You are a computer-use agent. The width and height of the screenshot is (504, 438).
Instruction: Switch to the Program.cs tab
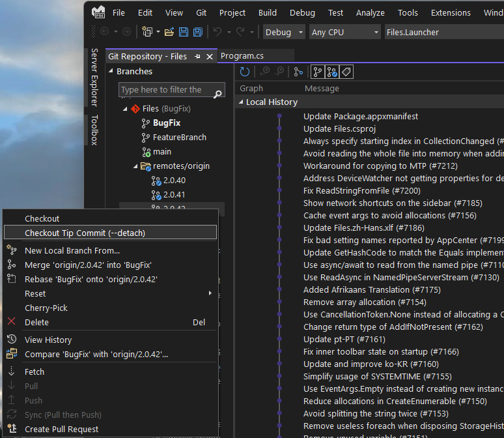pyautogui.click(x=242, y=56)
